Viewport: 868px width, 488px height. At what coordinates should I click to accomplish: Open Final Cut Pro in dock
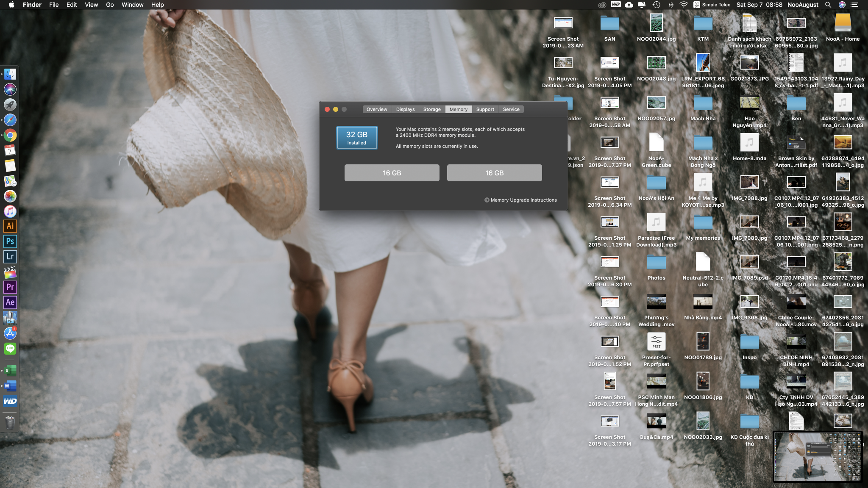(x=10, y=272)
